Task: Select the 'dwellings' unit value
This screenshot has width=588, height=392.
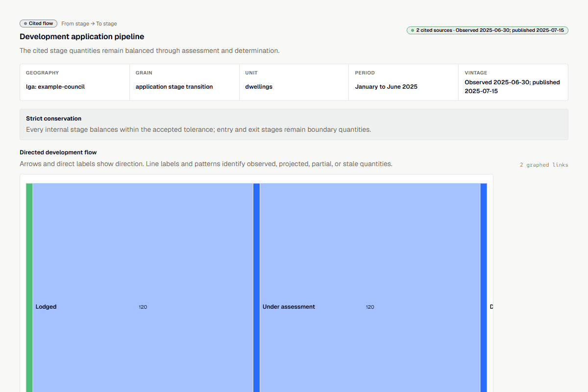Action: coord(259,87)
